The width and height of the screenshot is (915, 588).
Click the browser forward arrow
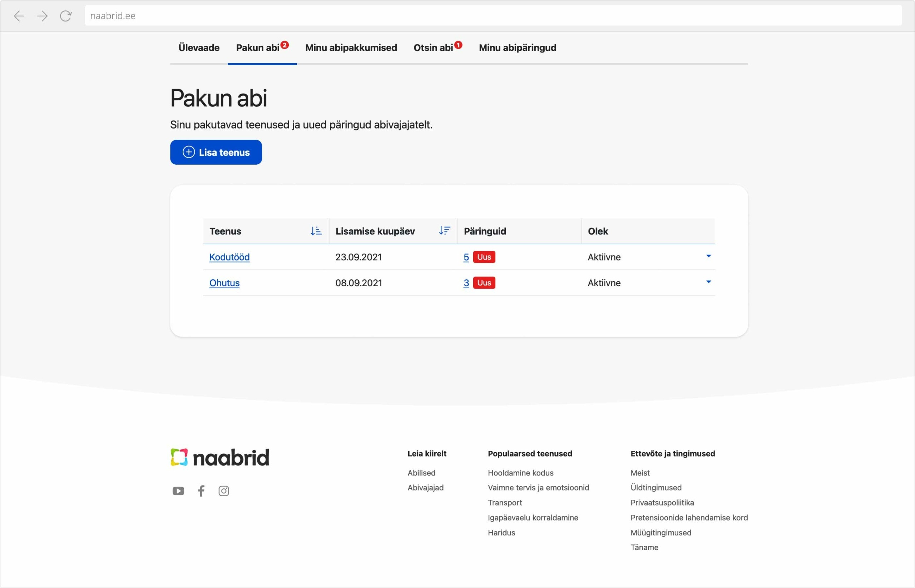pos(43,16)
